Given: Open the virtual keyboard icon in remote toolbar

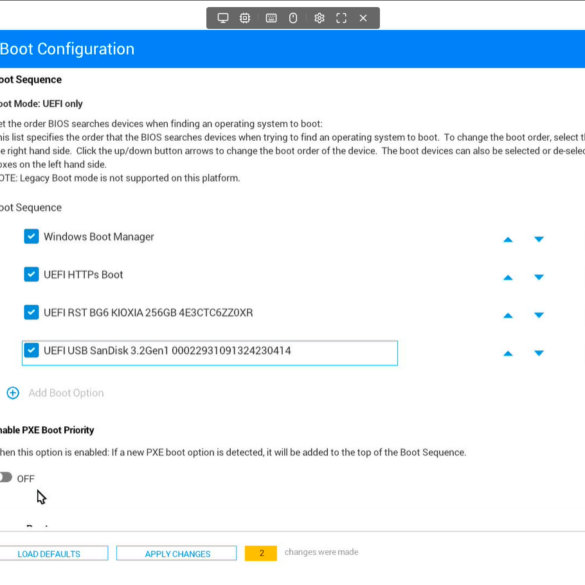Looking at the screenshot, I should 271,18.
